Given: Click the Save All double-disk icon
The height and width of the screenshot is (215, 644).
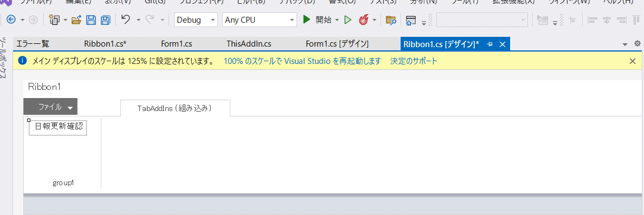Looking at the screenshot, I should (x=106, y=19).
